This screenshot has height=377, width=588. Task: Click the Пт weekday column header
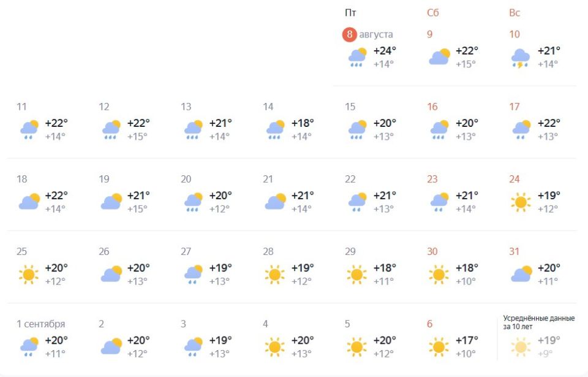tap(350, 13)
